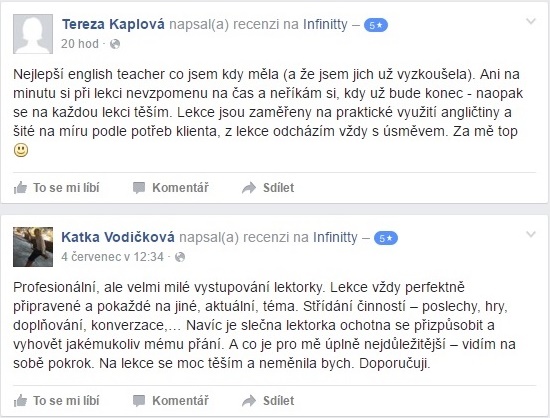
Task: Open the 4 červenec v 12:34 timestamp
Action: click(112, 257)
